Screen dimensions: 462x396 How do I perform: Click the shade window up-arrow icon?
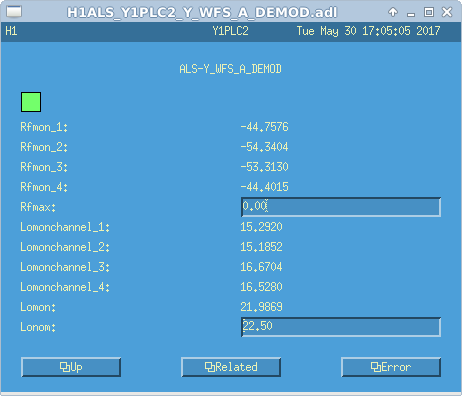pos(393,12)
